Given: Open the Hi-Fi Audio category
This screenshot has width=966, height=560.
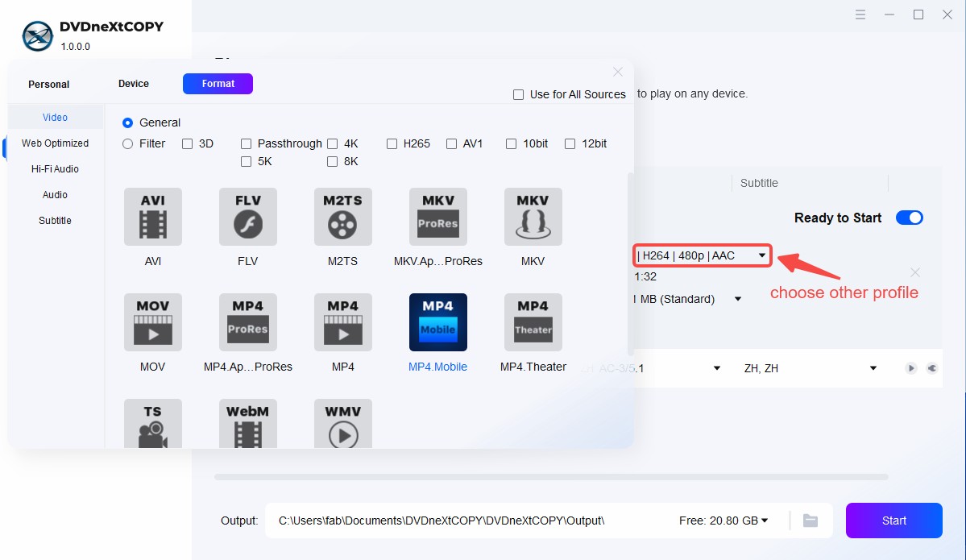Looking at the screenshot, I should pos(56,168).
